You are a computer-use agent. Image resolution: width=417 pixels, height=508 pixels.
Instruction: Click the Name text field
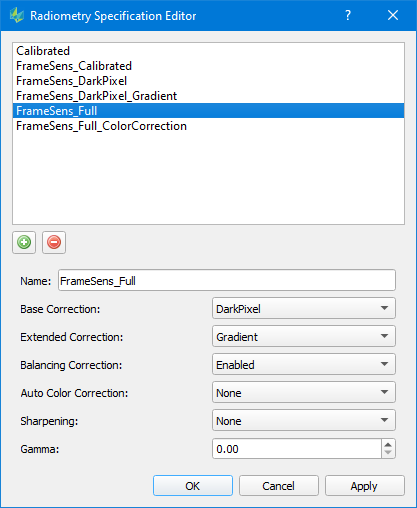(227, 281)
